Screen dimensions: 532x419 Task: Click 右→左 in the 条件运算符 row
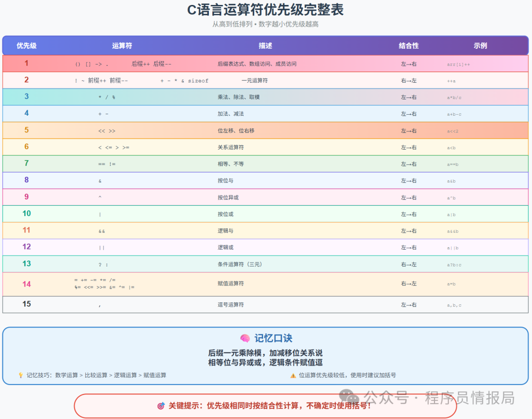click(408, 264)
